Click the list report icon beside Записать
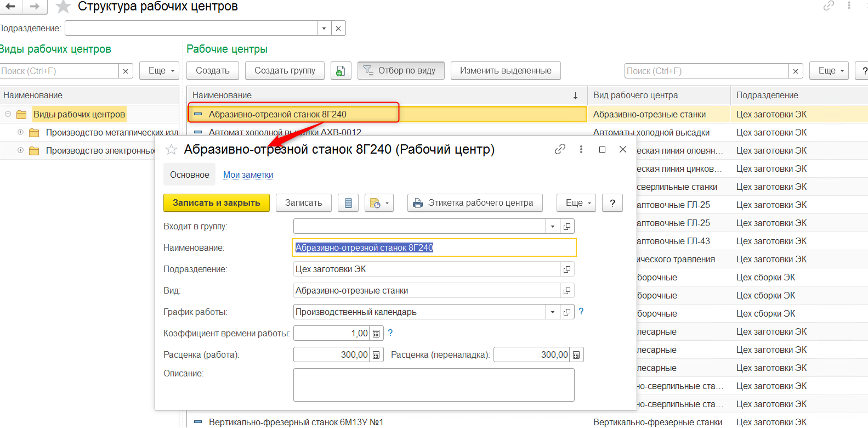This screenshot has height=428, width=868. pyautogui.click(x=348, y=203)
